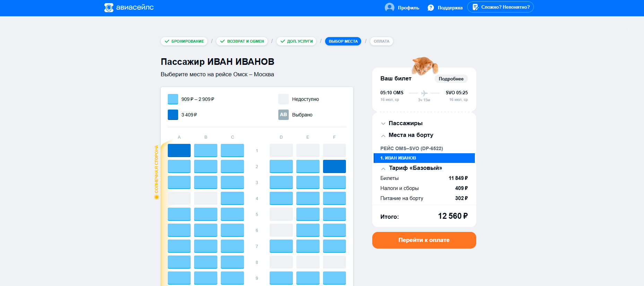Click the Налоги и сборы row

coord(424,188)
